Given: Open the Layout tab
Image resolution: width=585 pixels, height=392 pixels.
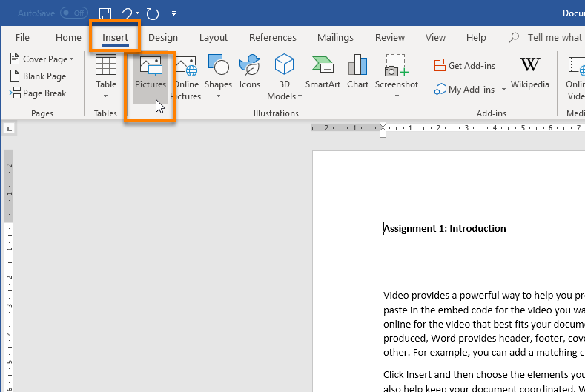Looking at the screenshot, I should 213,37.
